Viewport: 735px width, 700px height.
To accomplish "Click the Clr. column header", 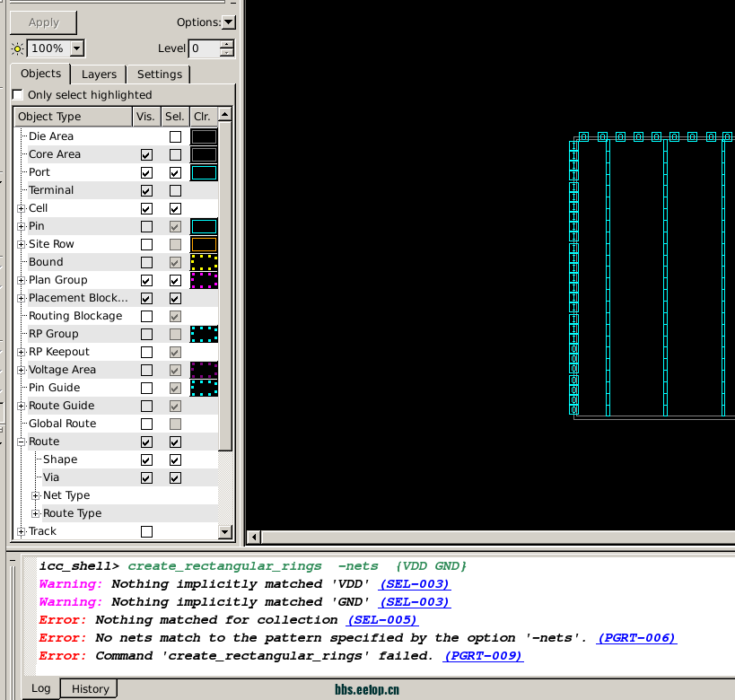I will pos(204,117).
